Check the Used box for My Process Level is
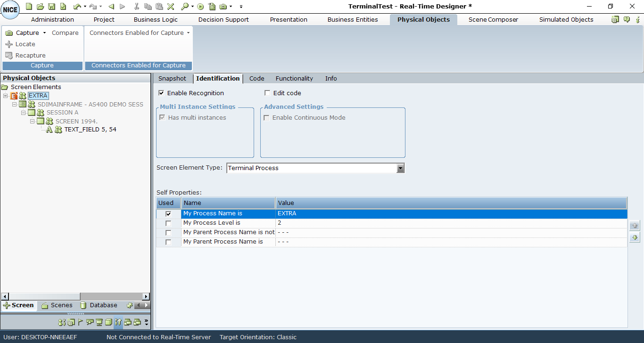This screenshot has height=343, width=644. tap(168, 223)
